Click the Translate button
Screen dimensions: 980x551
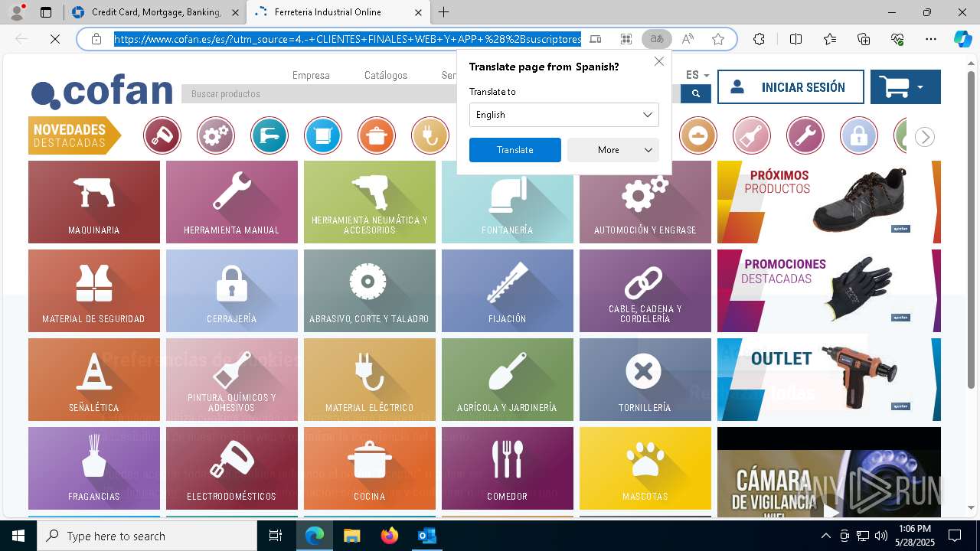tap(515, 150)
